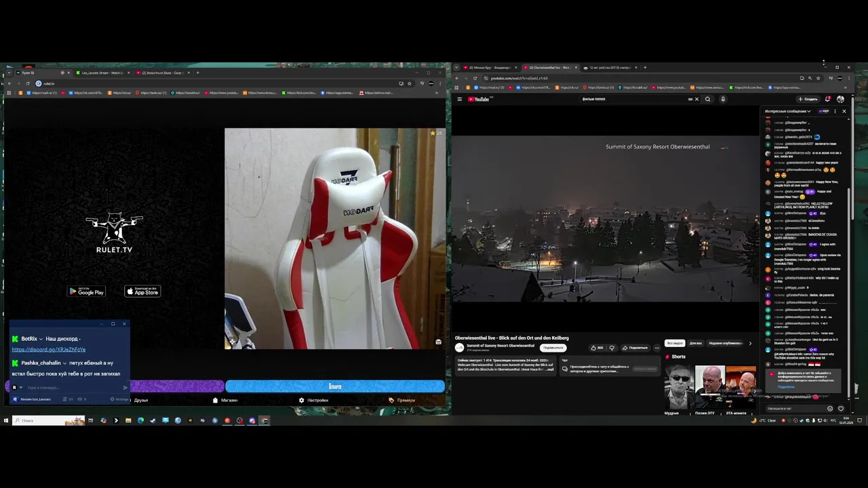This screenshot has width=868, height=488.
Task: Like the Oberwiesenthal live video
Action: coord(596,348)
